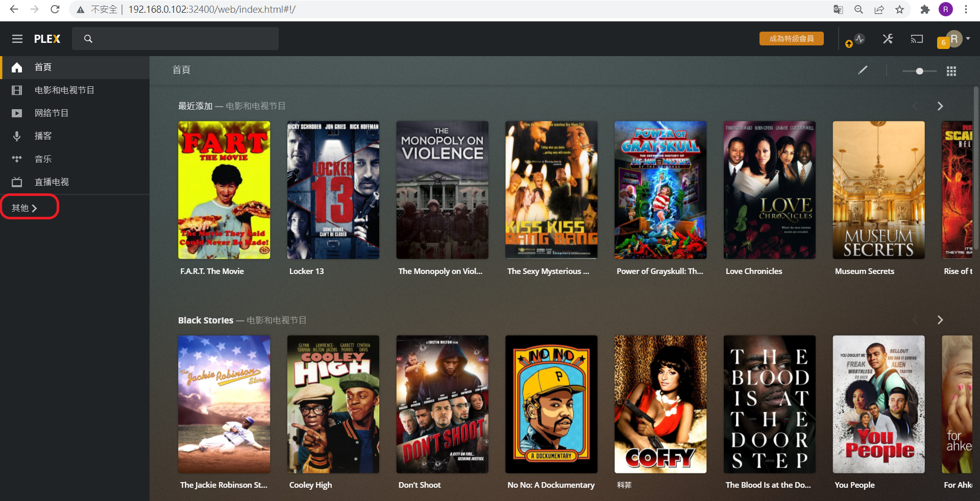
Task: Go to next page of 最近添加 row
Action: (940, 106)
